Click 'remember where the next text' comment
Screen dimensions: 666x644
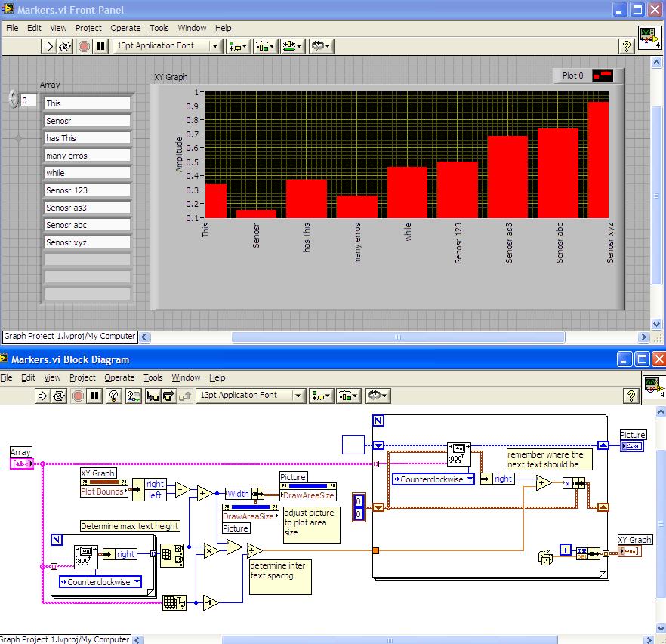tap(549, 459)
